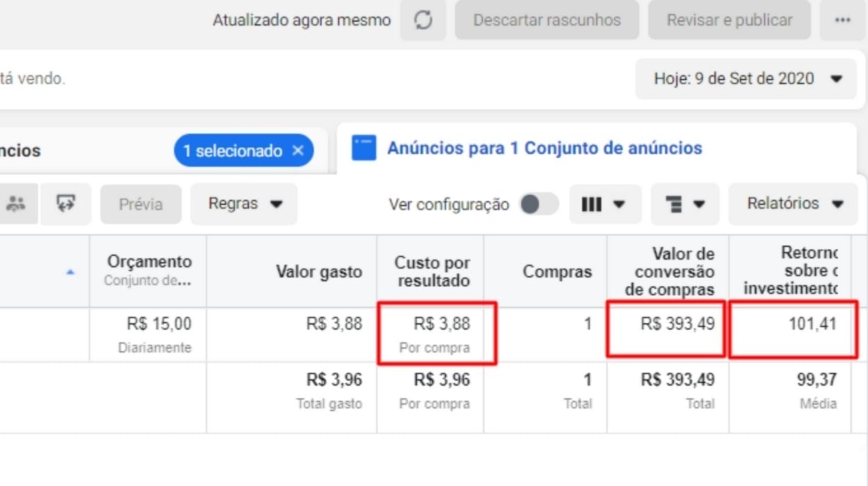Clear selection with the X icon
Viewport: 868px width, 486px height.
pyautogui.click(x=298, y=151)
